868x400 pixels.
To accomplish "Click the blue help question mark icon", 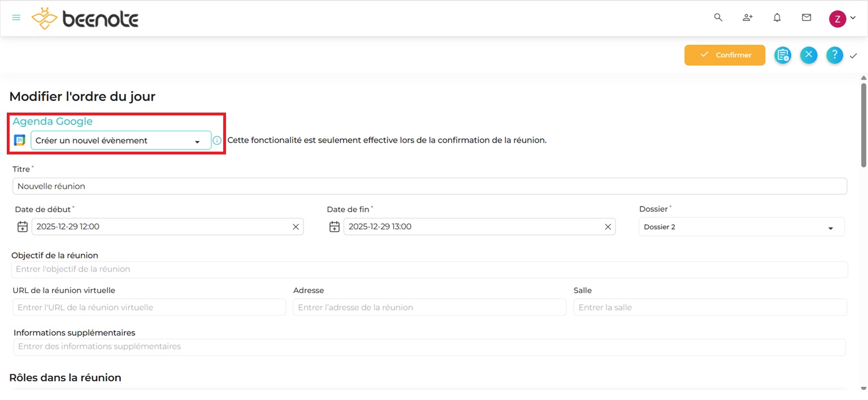I will [835, 55].
